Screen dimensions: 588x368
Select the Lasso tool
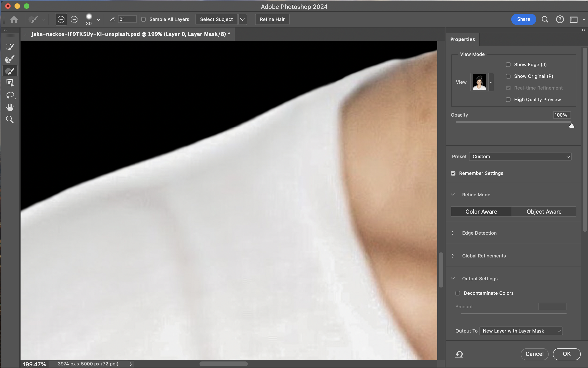pyautogui.click(x=10, y=95)
